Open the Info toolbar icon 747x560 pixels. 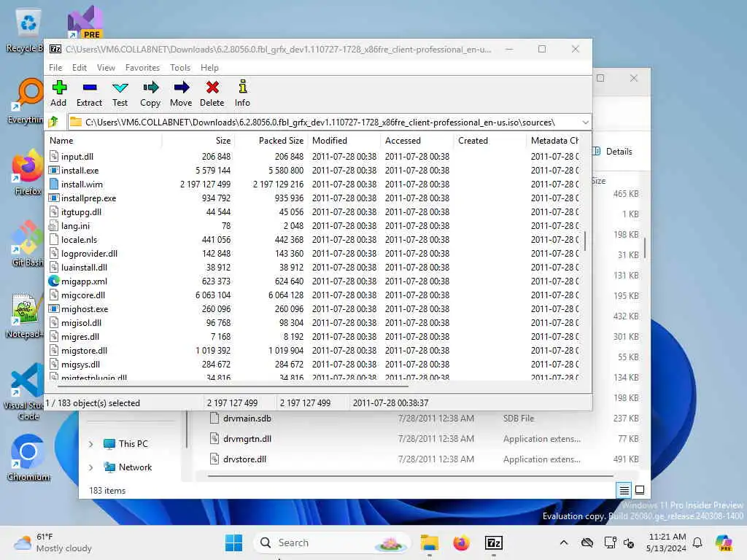tap(242, 93)
